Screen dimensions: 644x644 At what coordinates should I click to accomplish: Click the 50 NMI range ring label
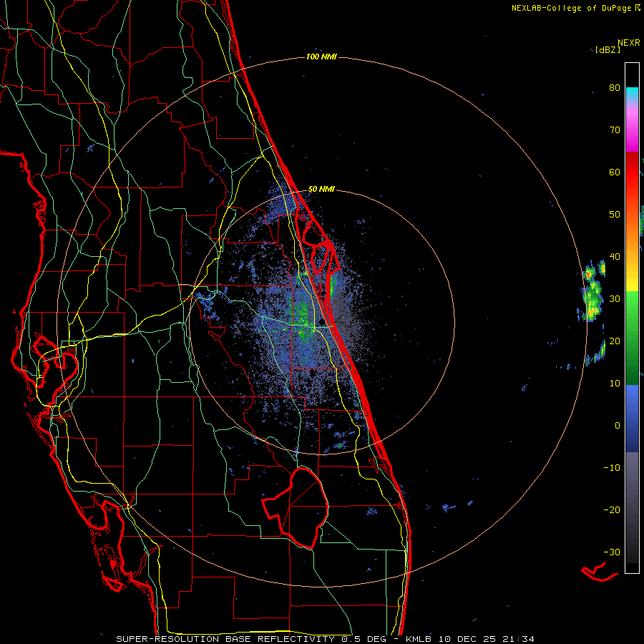click(321, 190)
